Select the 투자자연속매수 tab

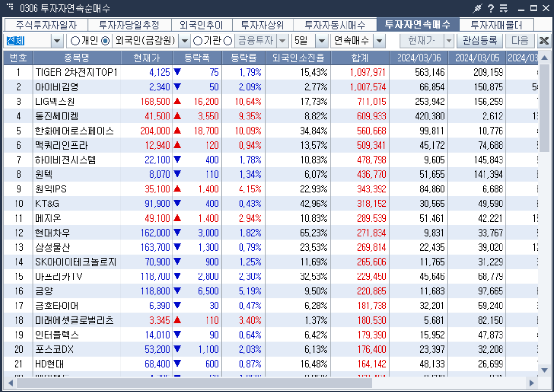click(x=418, y=24)
